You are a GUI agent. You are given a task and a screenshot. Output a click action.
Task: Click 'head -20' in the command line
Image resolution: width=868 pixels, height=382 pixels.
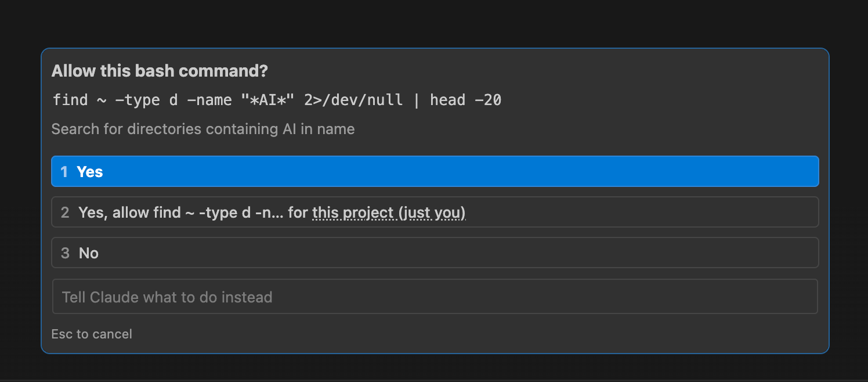(x=465, y=100)
